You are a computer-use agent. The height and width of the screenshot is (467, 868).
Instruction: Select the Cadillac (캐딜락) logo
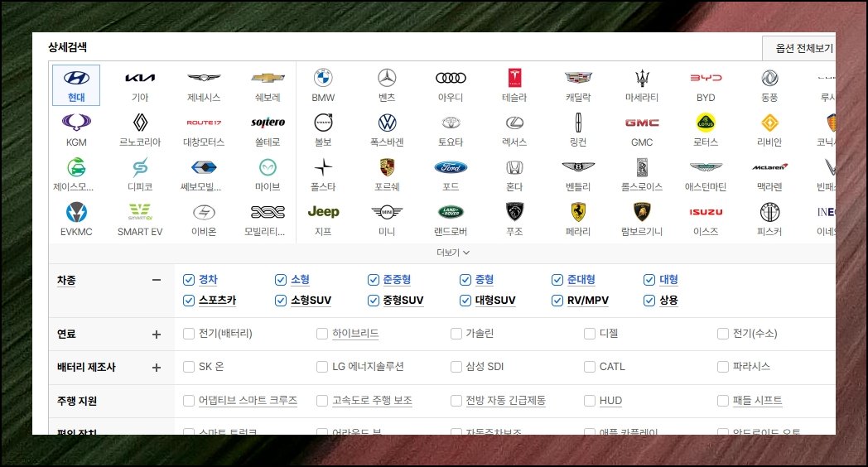pos(578,78)
